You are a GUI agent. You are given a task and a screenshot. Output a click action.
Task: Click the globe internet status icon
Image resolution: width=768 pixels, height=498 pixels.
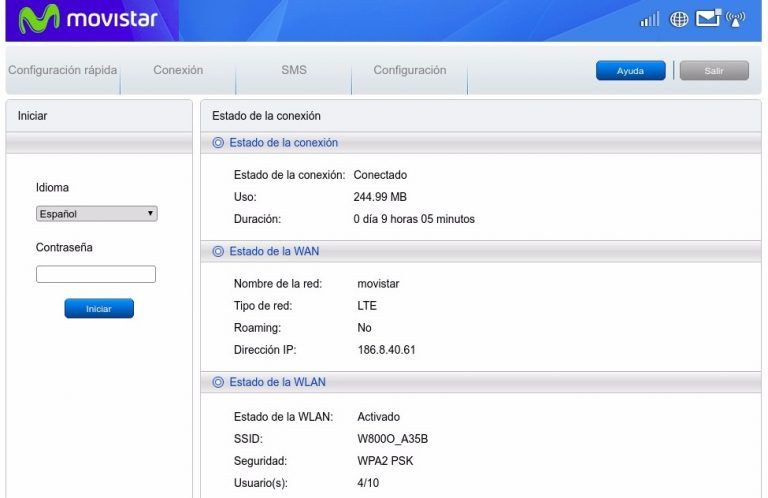point(678,19)
